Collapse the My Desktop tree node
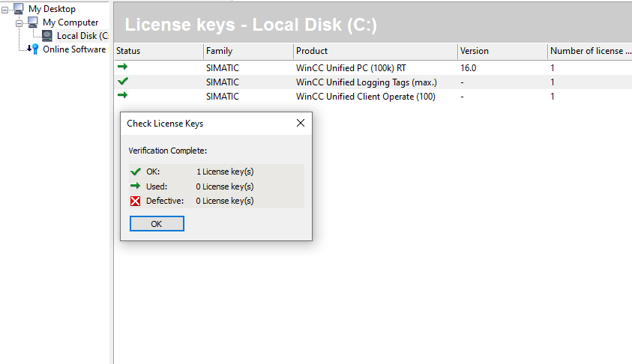The height and width of the screenshot is (364, 632). pyautogui.click(x=6, y=9)
